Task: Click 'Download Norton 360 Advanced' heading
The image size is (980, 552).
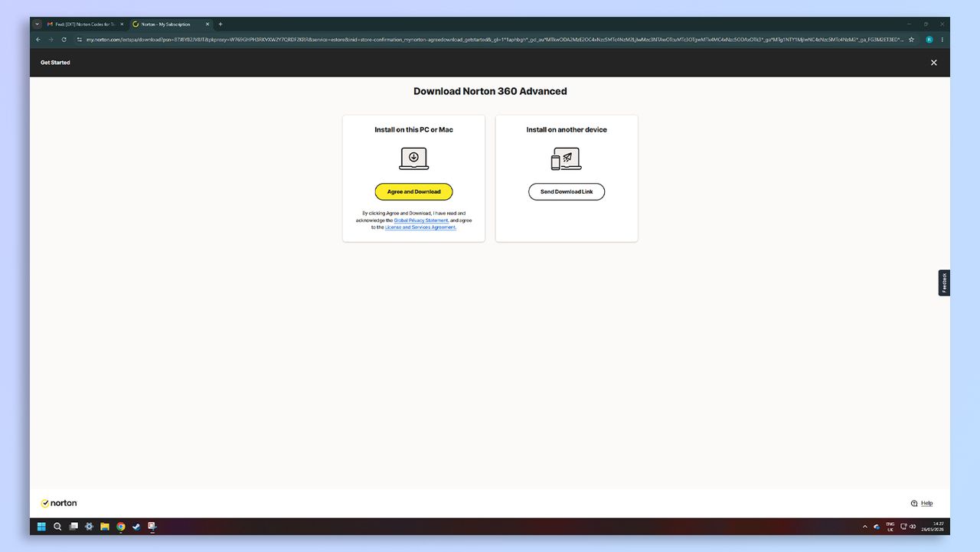Action: (x=490, y=91)
